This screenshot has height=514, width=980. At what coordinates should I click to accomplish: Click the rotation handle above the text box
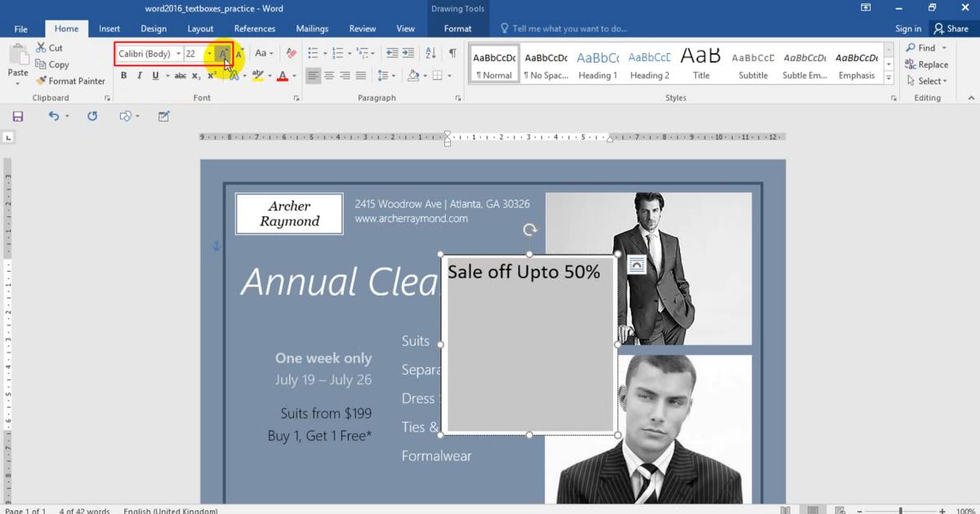(x=529, y=230)
